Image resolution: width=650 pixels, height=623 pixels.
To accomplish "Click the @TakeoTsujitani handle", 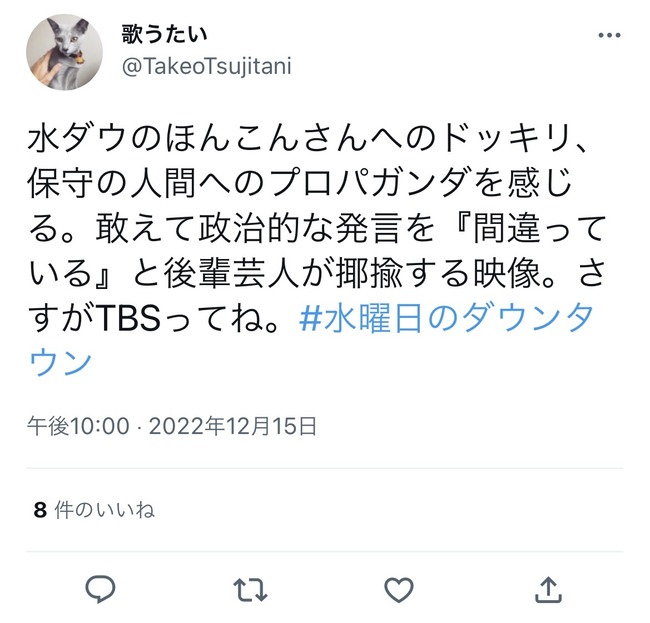I will pyautogui.click(x=207, y=66).
